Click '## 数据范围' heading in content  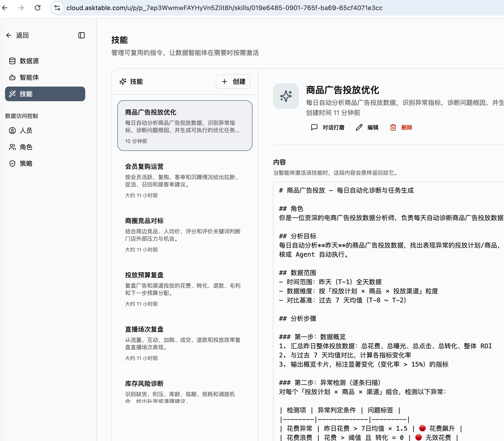297,273
